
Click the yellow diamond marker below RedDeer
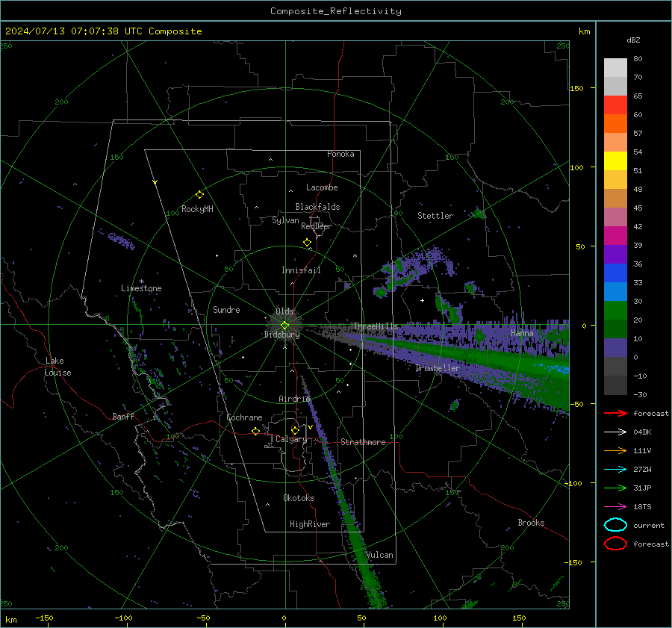click(x=307, y=243)
